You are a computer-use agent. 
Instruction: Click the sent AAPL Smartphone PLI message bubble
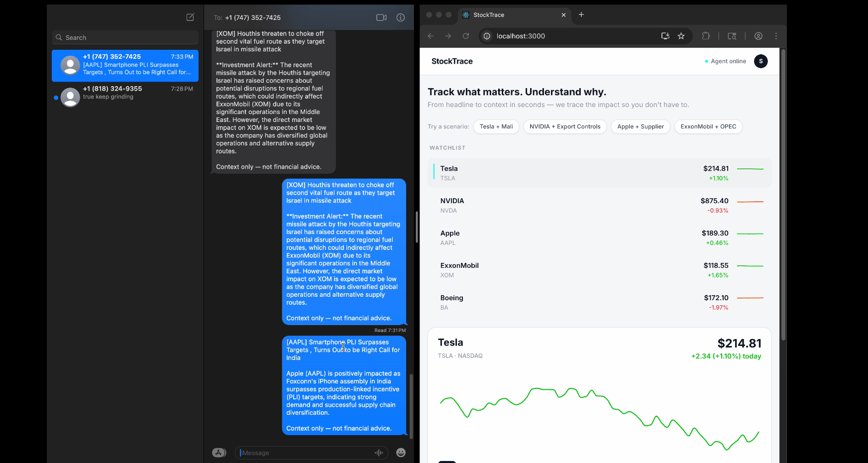[x=344, y=385]
